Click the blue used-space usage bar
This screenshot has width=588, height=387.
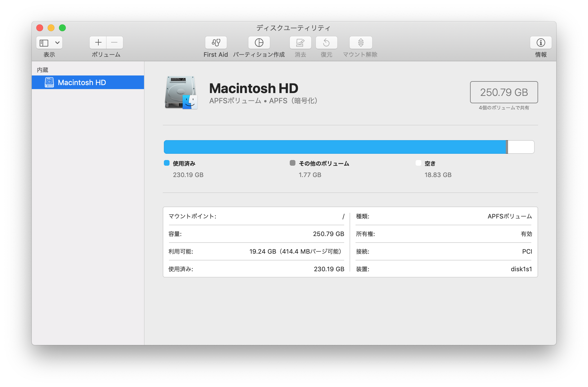pos(335,147)
